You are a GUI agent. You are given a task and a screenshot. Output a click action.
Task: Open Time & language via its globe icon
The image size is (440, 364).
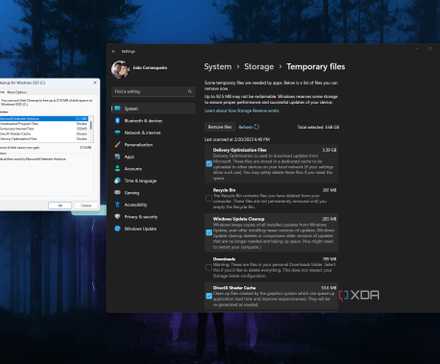117,180
